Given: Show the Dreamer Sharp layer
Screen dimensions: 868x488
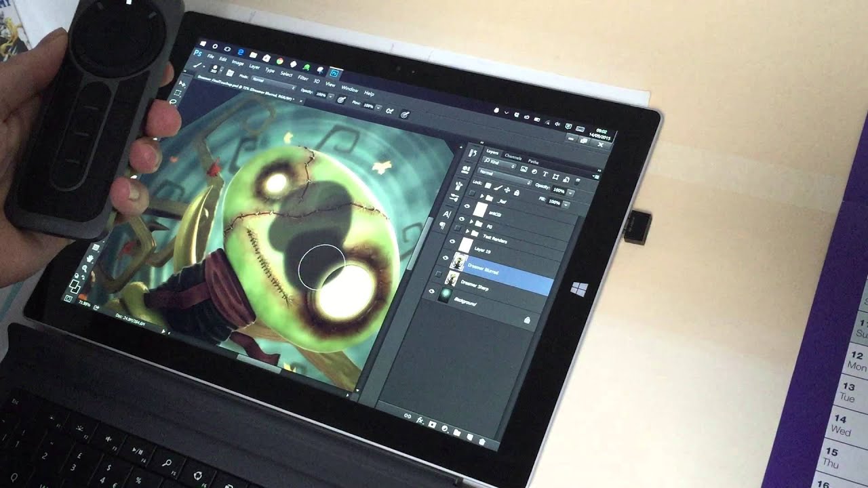Looking at the screenshot, I should point(438,273).
